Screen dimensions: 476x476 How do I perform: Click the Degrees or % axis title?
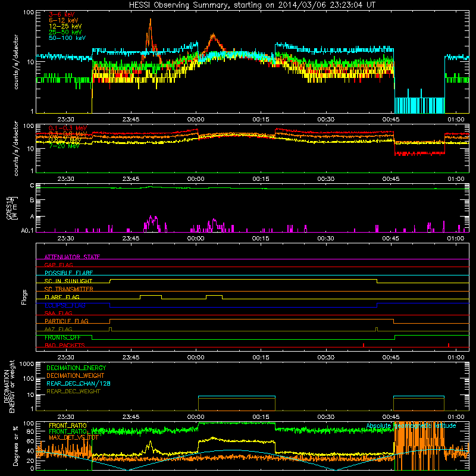click(x=15, y=446)
